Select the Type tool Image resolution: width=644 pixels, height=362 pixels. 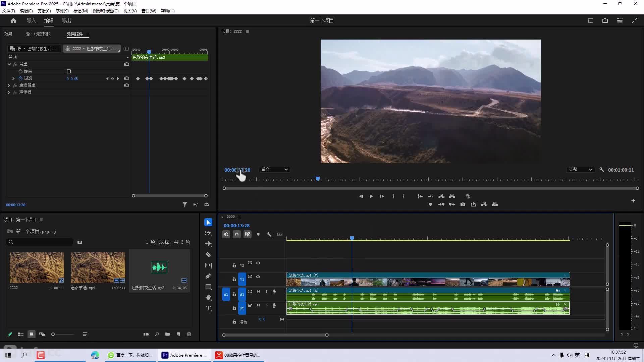coord(208,308)
